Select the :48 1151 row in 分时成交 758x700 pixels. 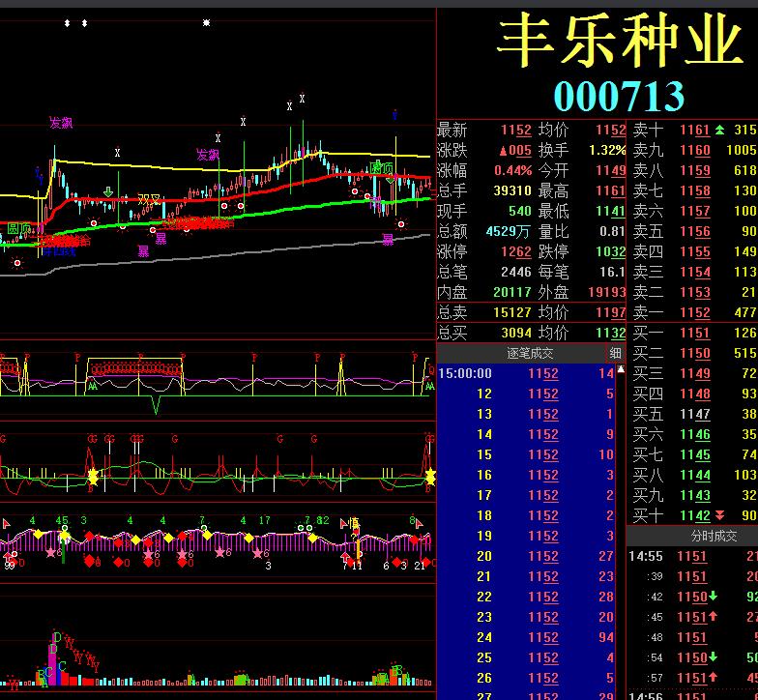pyautogui.click(x=692, y=638)
